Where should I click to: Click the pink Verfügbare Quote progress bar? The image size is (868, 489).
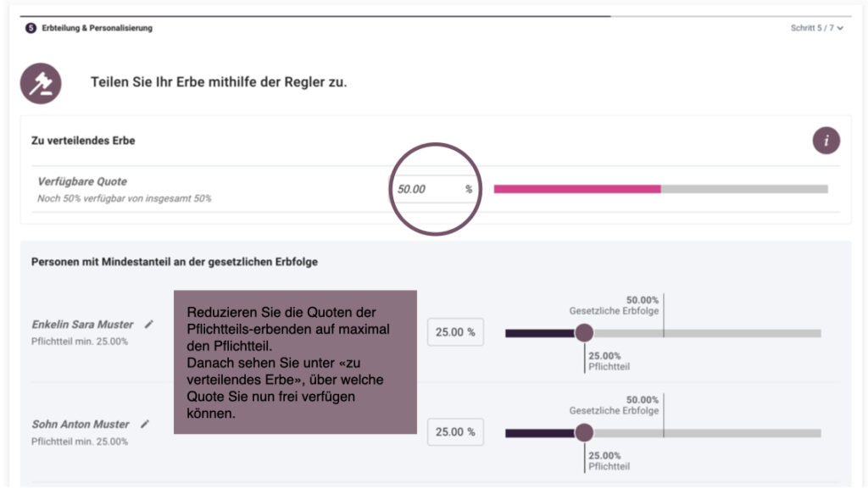(576, 189)
